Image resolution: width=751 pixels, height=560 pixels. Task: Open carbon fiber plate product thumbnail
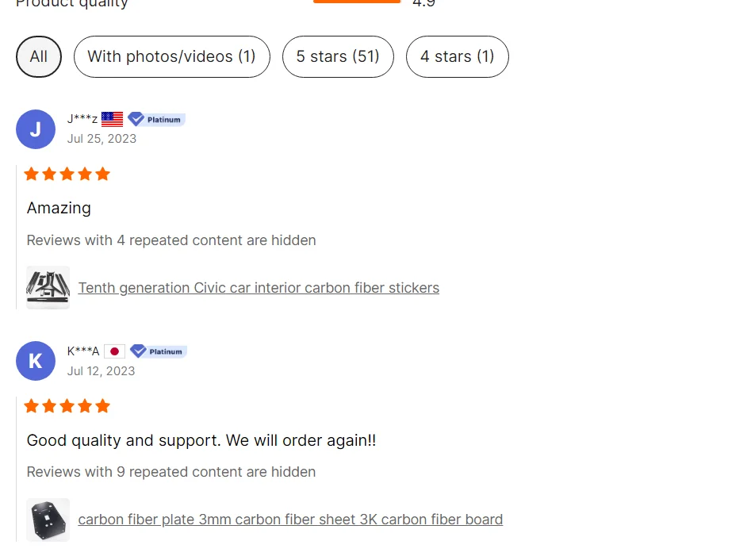point(48,520)
